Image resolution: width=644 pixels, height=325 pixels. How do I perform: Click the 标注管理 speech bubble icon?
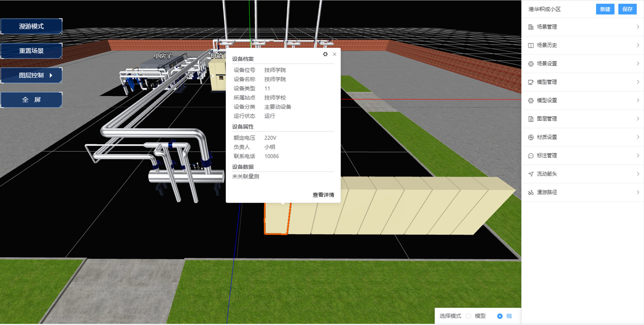(x=531, y=156)
